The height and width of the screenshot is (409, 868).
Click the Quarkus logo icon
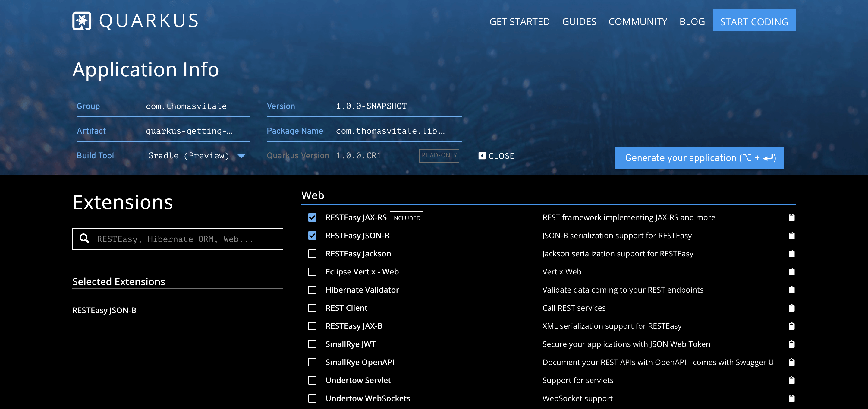coord(82,21)
